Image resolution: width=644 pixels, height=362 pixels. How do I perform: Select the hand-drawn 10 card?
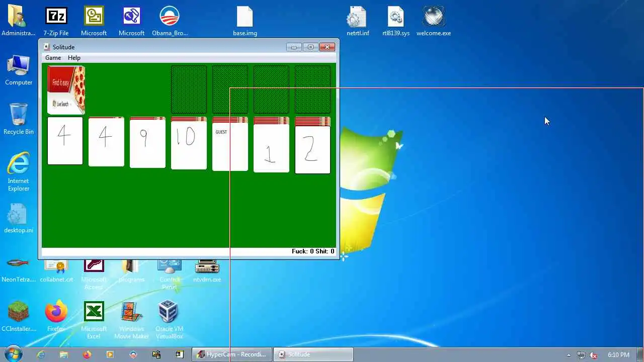pyautogui.click(x=189, y=145)
